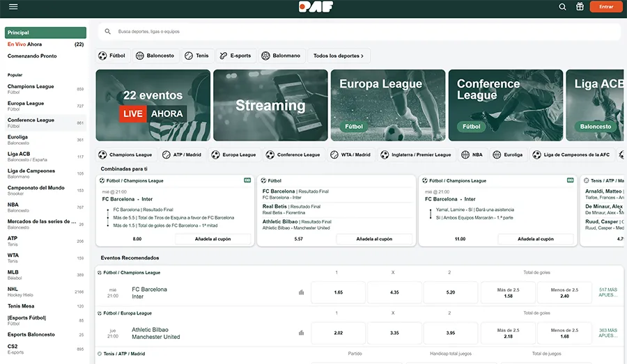Open Comenzando Pronto section
Screen dimensions: 627x364
pos(45,56)
